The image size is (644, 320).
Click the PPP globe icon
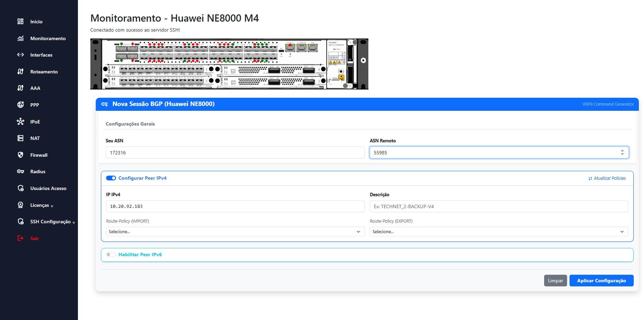(x=21, y=105)
